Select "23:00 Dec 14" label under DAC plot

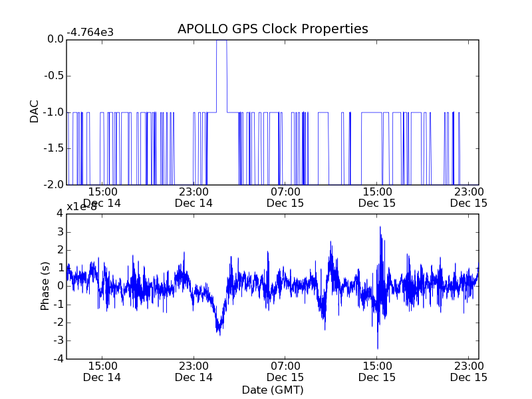194,198
